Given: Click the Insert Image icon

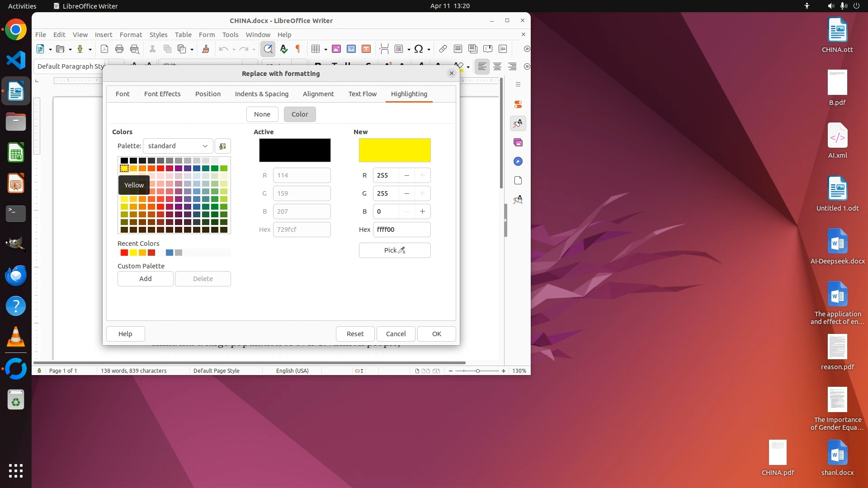Looking at the screenshot, I should point(336,49).
